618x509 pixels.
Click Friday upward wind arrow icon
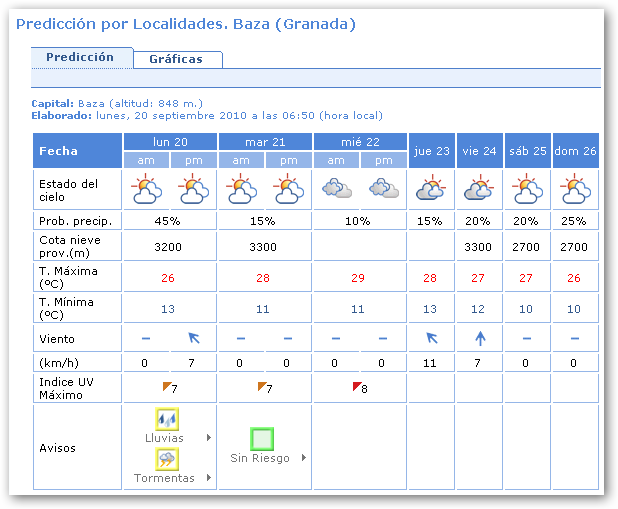click(479, 338)
